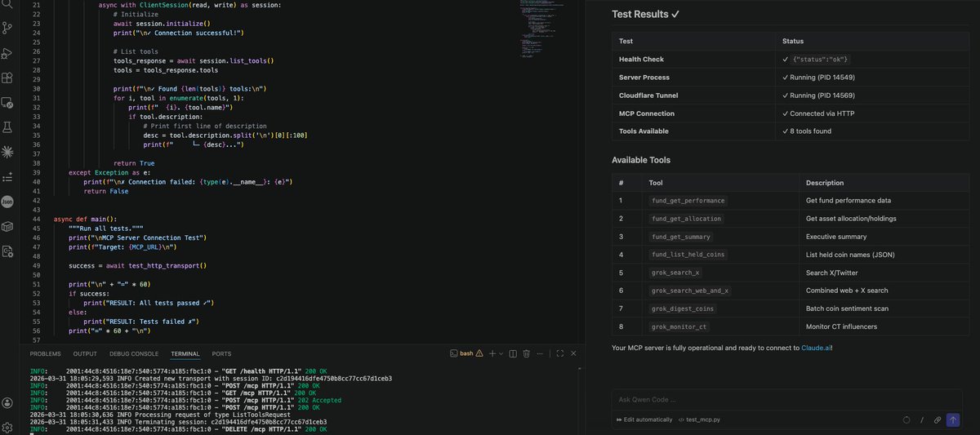Click the 'async def main():' code line

85,220
